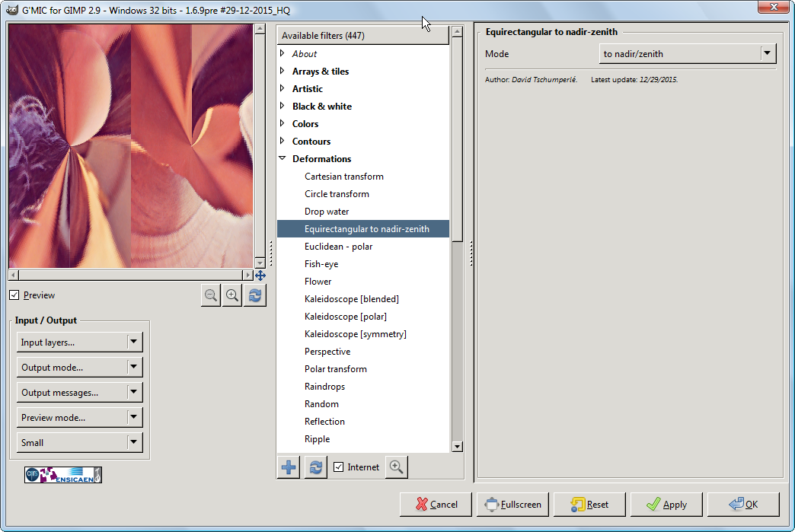This screenshot has height=532, width=795.
Task: Open filter search magnifier icon
Action: tap(397, 467)
